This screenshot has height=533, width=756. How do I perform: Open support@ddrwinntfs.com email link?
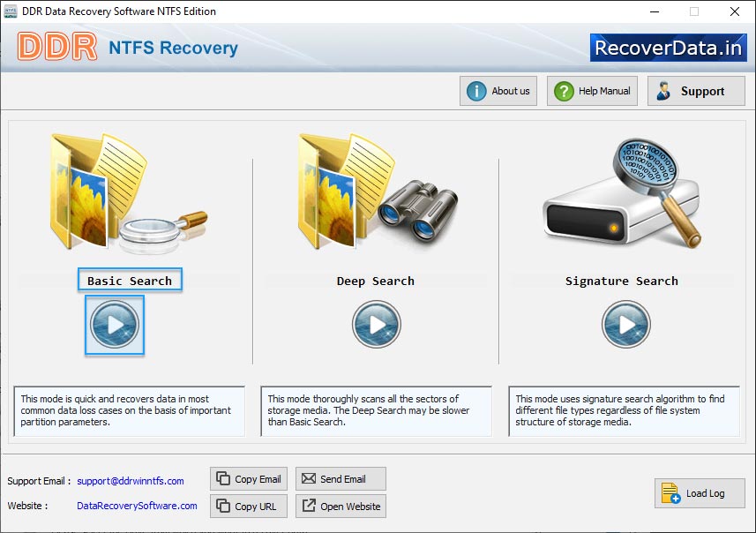131,481
